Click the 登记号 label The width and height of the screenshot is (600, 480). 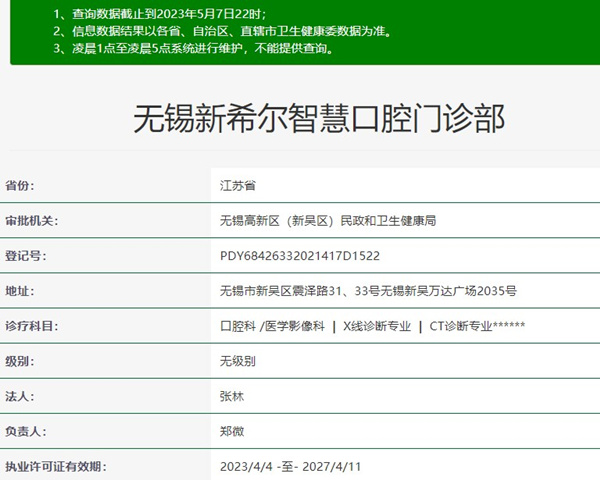tap(25, 256)
